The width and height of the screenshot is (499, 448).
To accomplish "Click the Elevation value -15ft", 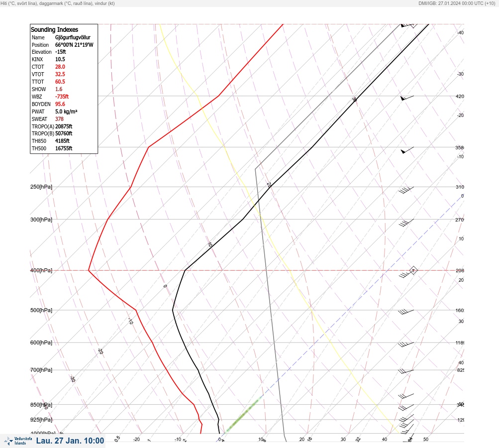I will 61,52.
